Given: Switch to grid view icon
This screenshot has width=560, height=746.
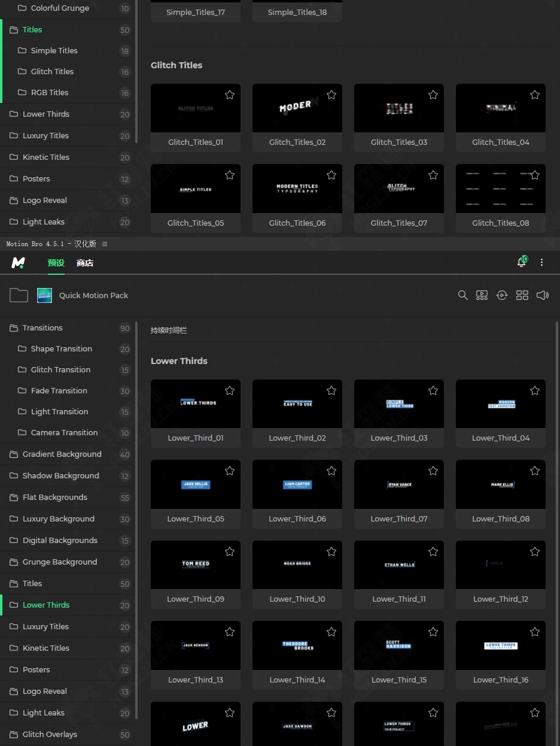Looking at the screenshot, I should click(x=522, y=295).
